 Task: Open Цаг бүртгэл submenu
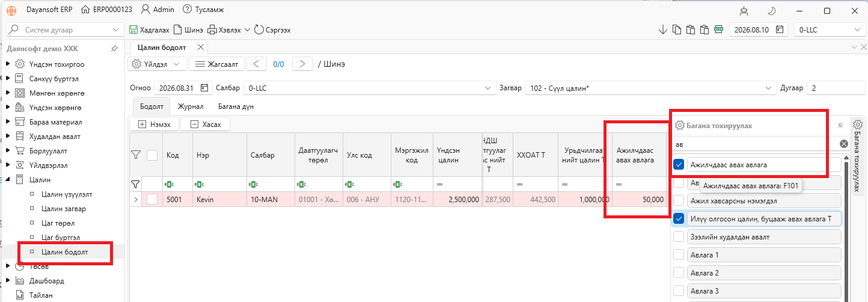coord(61,238)
